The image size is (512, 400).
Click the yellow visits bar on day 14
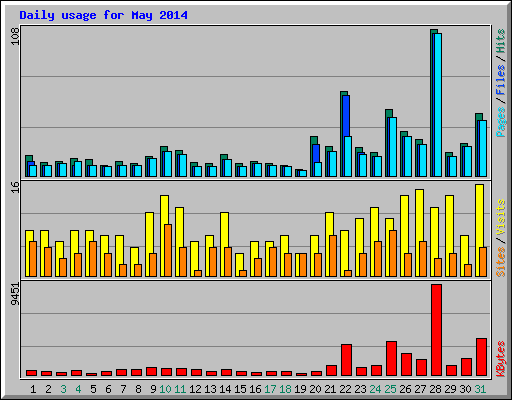click(224, 229)
